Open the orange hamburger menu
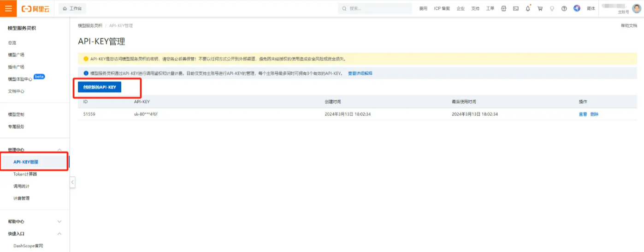 pyautogui.click(x=8, y=8)
